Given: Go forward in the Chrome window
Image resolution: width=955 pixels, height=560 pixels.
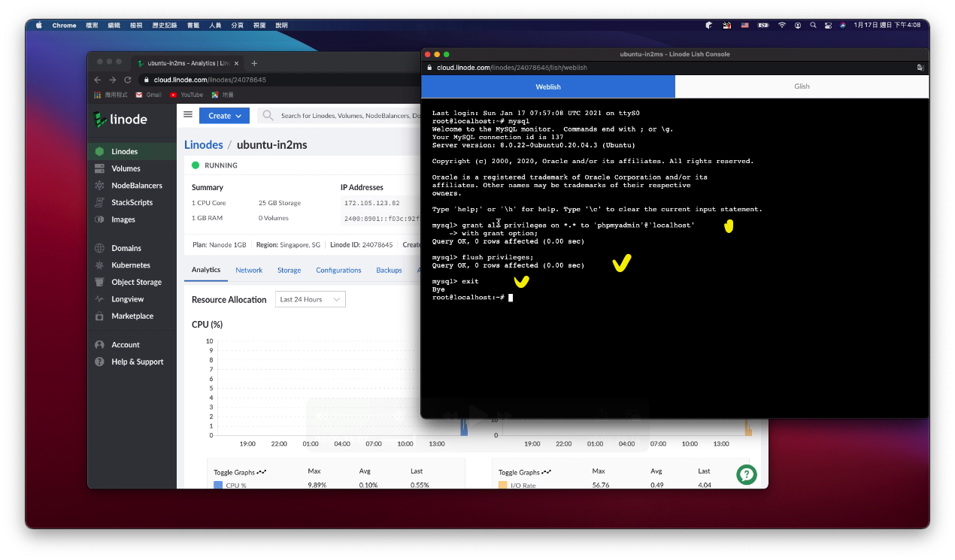Looking at the screenshot, I should [112, 80].
